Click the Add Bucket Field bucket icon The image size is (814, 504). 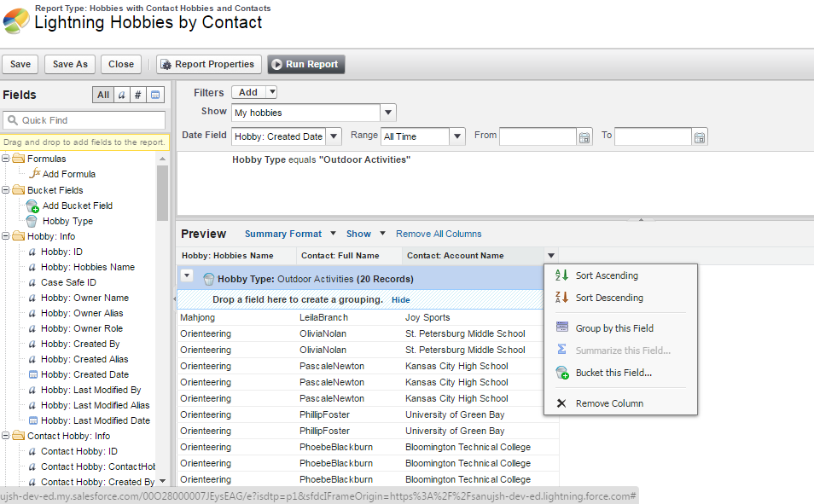32,206
